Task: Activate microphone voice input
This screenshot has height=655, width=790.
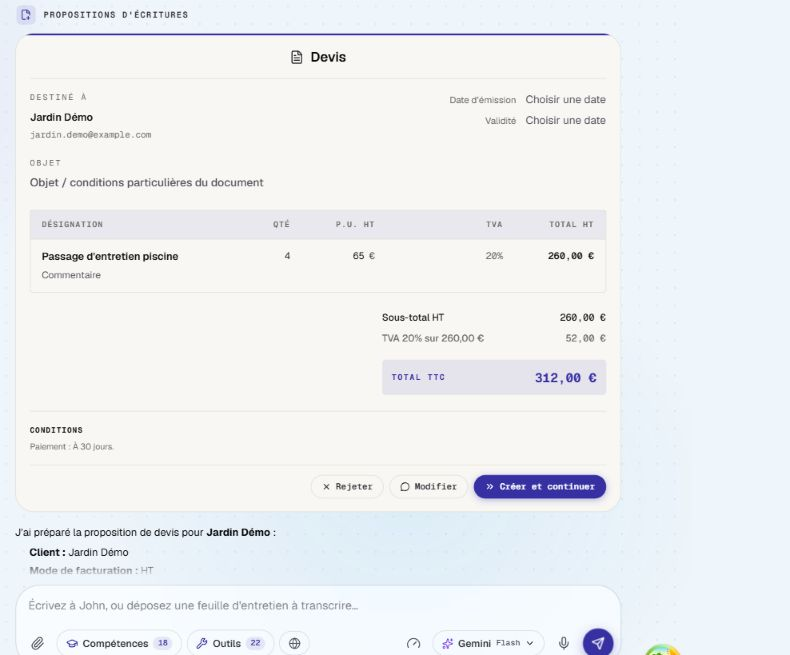Action: (564, 643)
